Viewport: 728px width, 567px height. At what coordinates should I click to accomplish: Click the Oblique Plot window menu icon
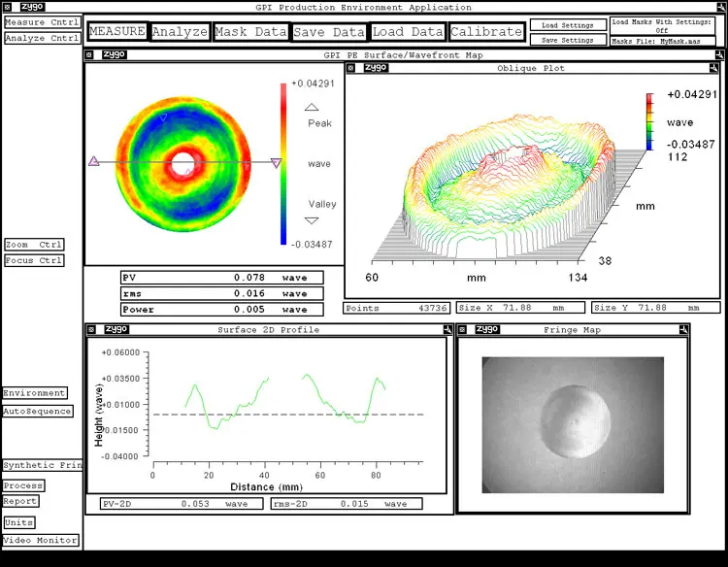coord(352,68)
